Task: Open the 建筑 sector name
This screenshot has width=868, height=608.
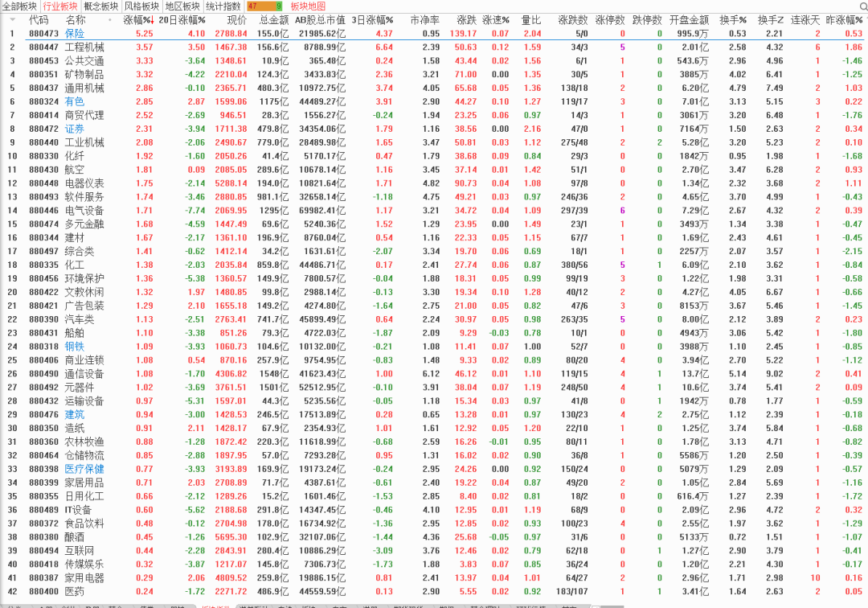Action: pos(75,415)
